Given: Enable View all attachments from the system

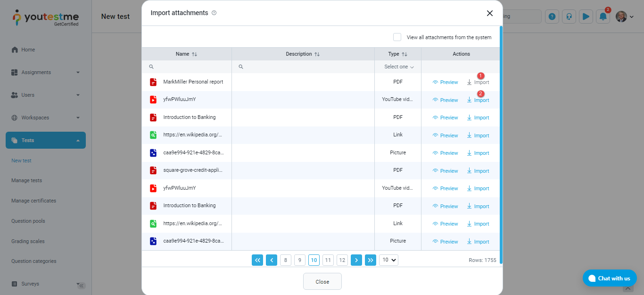Looking at the screenshot, I should [x=397, y=37].
